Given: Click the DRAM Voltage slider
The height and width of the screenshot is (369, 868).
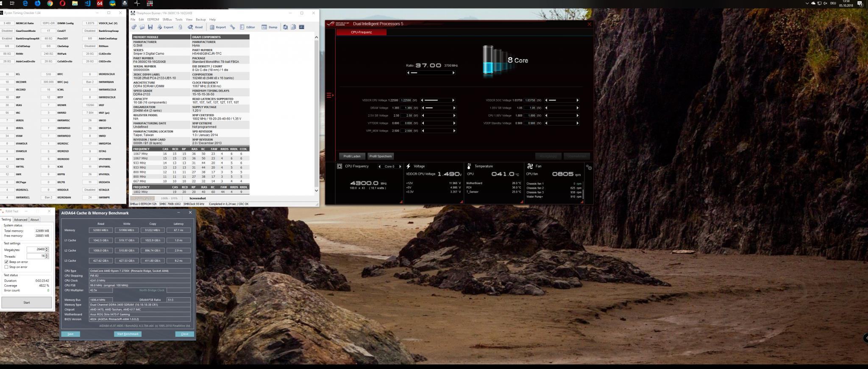Looking at the screenshot, I should tap(439, 108).
